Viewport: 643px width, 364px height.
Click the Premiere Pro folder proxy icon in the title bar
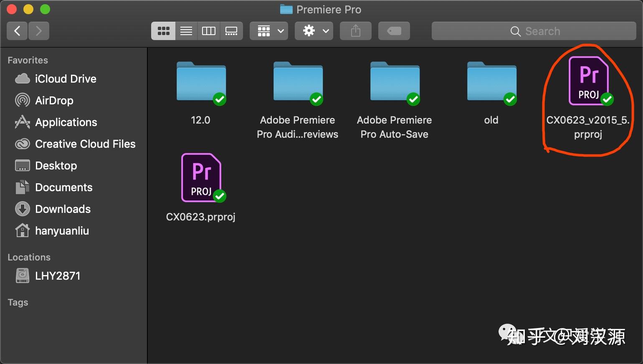[286, 9]
